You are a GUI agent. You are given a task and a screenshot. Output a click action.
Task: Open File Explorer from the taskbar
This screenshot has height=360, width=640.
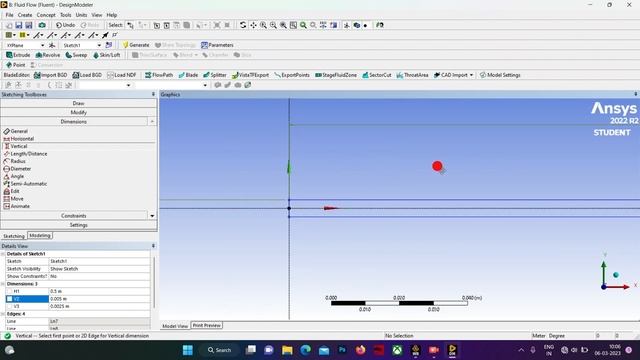coord(287,350)
